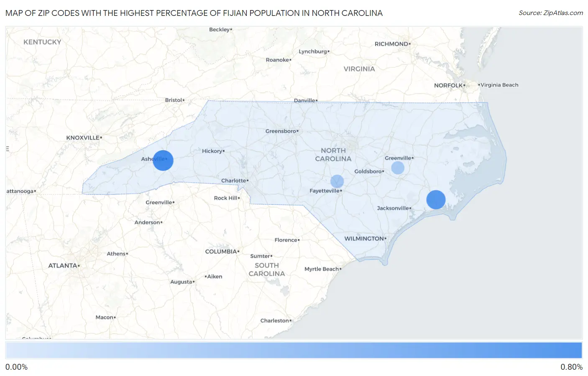Screen dimensions: 588x376
Task: Click the Hickory city label
Action: (212, 151)
